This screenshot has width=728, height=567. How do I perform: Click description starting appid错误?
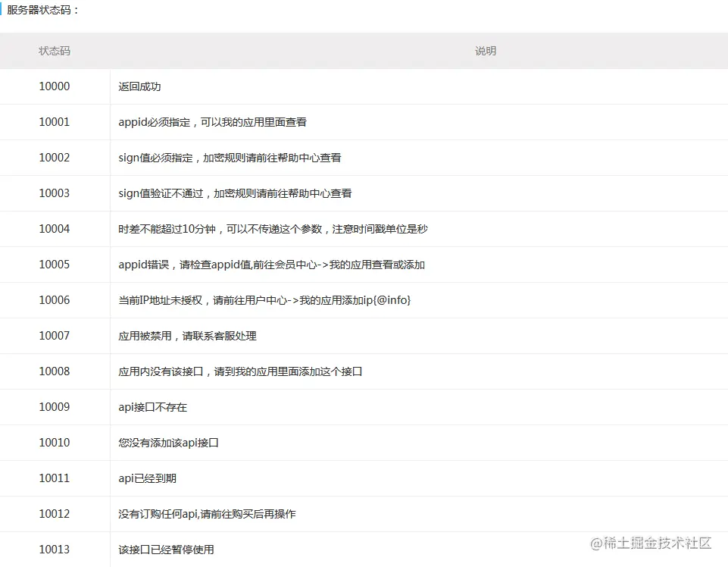point(272,265)
